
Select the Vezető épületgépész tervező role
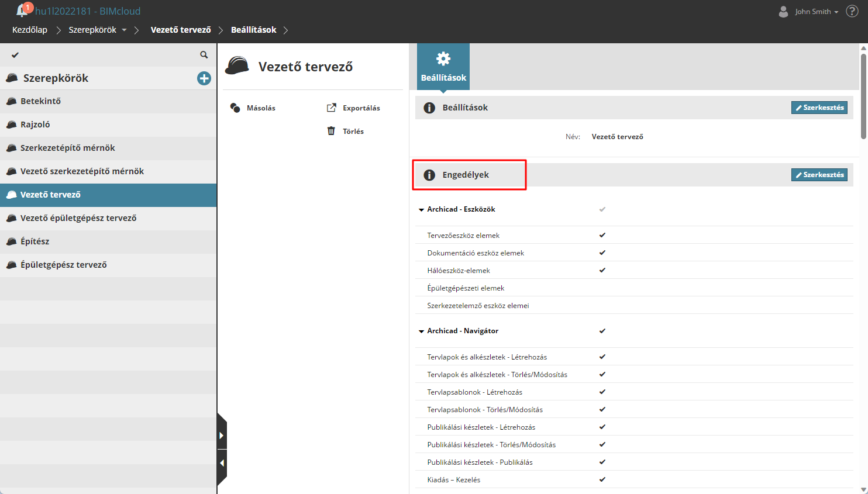(108, 218)
